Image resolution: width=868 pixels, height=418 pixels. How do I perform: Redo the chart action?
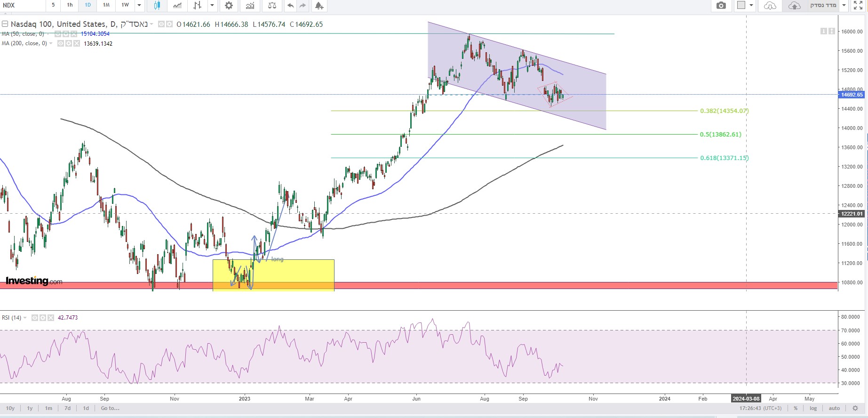click(303, 5)
